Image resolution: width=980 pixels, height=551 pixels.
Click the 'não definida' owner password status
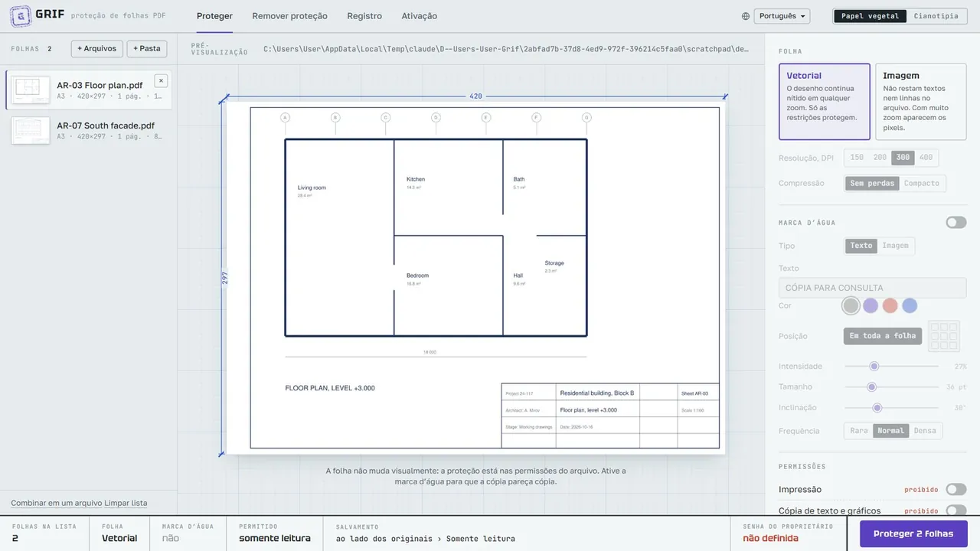pyautogui.click(x=770, y=538)
